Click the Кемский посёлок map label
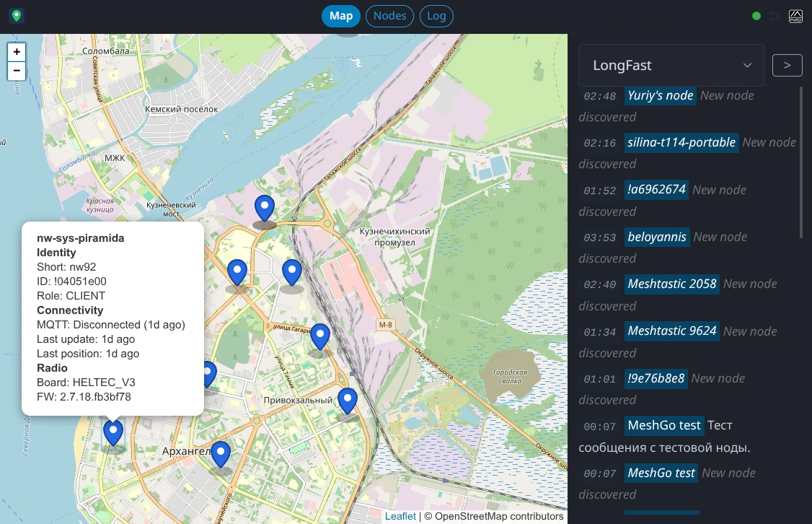The width and height of the screenshot is (812, 524). point(181,110)
